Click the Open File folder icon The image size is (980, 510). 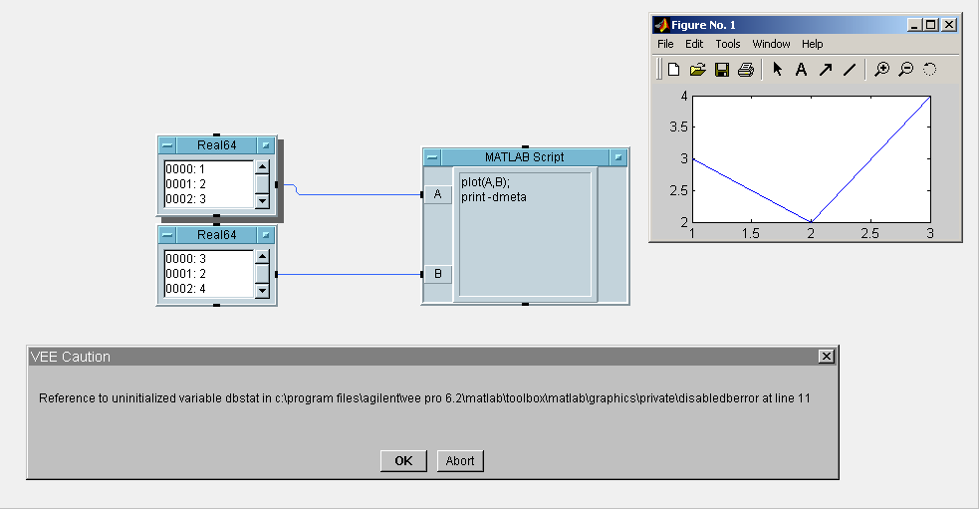coord(698,70)
